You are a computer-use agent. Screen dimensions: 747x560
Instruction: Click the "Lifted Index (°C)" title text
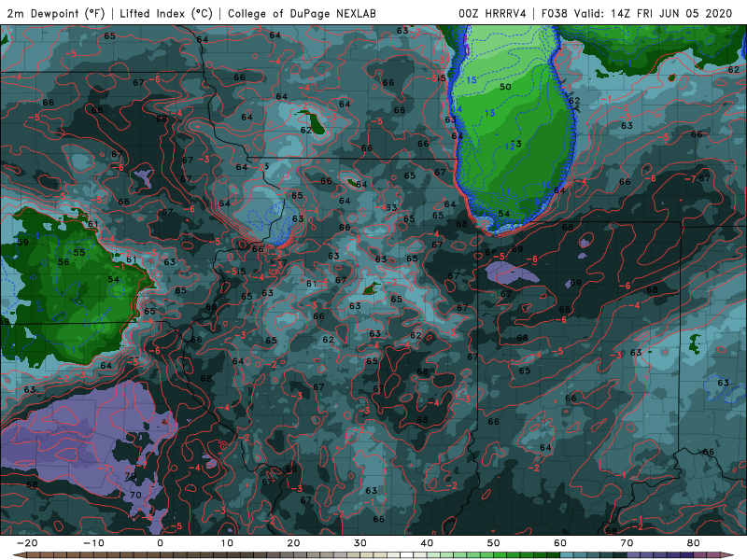(166, 13)
